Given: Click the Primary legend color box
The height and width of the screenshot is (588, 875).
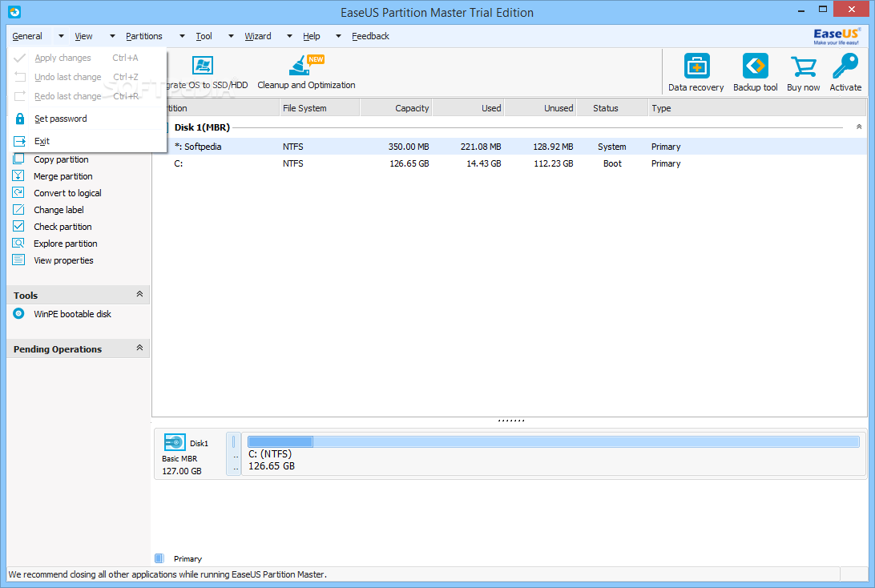Looking at the screenshot, I should [x=159, y=558].
